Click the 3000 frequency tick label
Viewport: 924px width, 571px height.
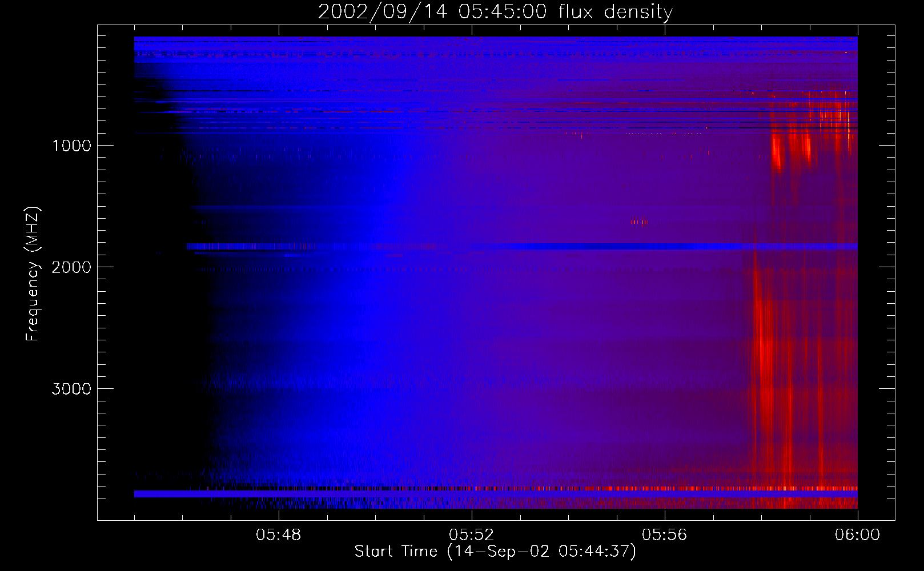coord(71,389)
